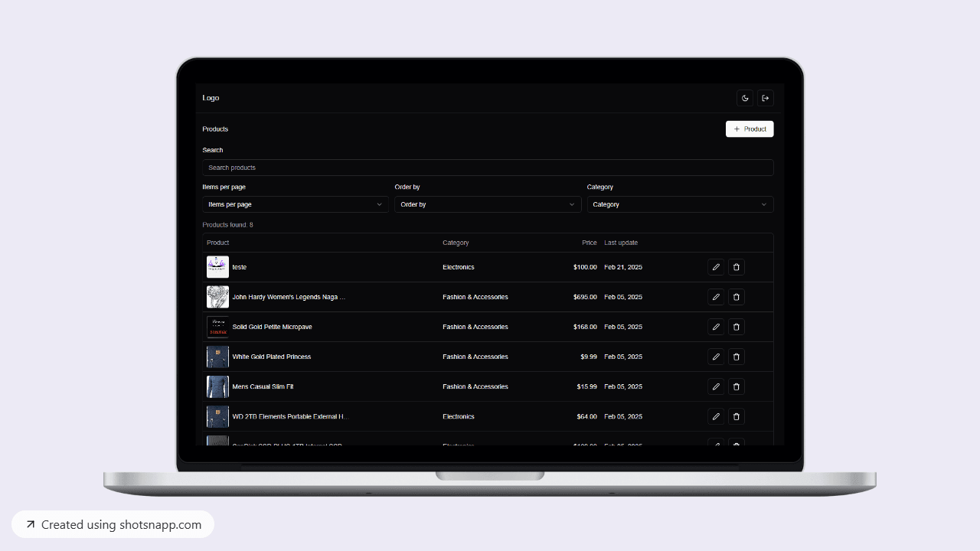
Task: Click the Product column header
Action: 217,243
